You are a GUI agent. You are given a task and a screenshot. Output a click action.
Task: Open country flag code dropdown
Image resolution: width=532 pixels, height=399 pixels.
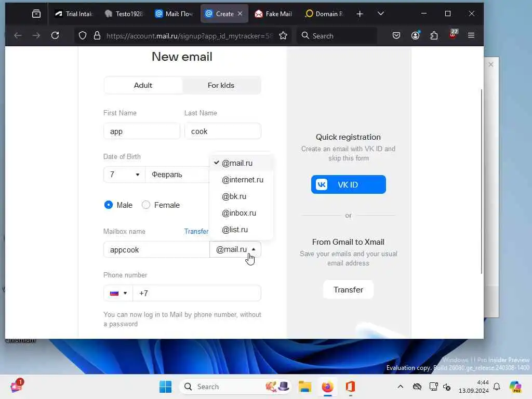[x=118, y=293]
